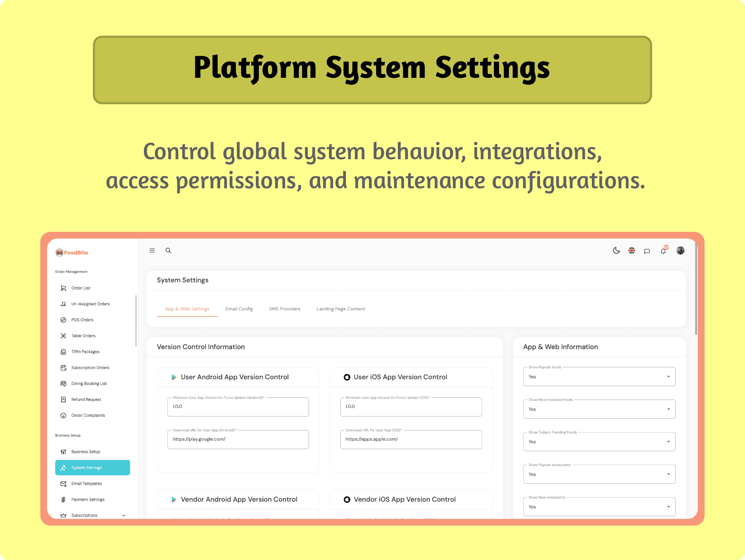The image size is (745, 560).
Task: Open Un-Assigned Orders in sidebar
Action: (93, 304)
